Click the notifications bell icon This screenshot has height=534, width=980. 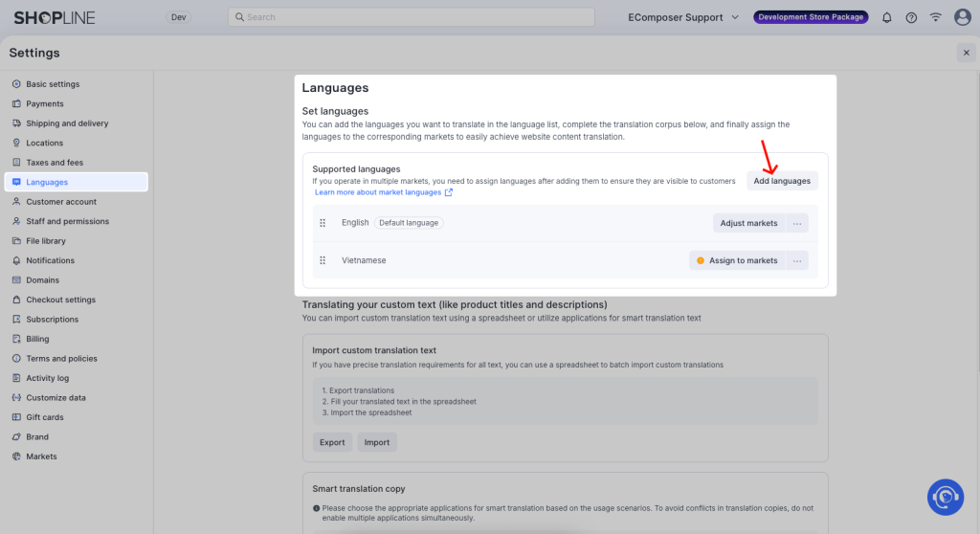point(886,17)
